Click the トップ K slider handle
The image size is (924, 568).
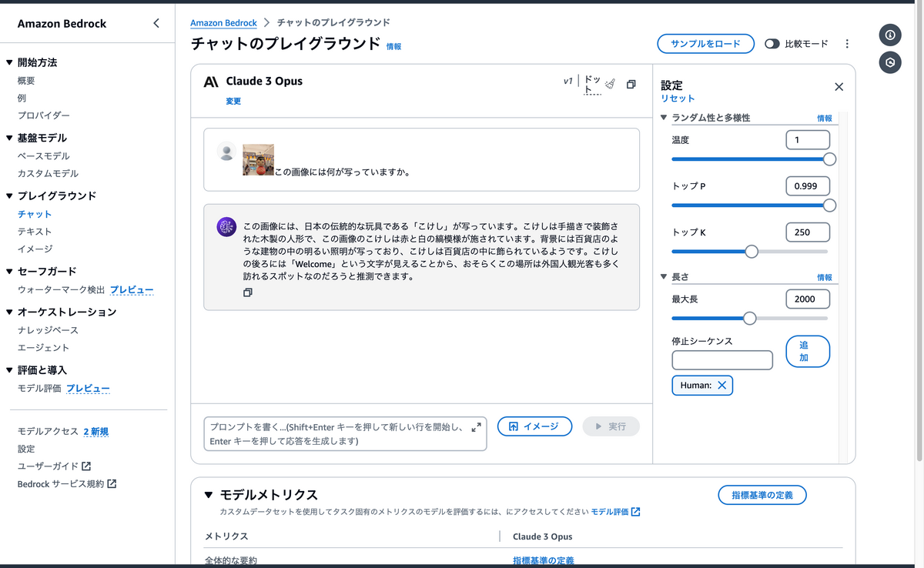pos(751,252)
